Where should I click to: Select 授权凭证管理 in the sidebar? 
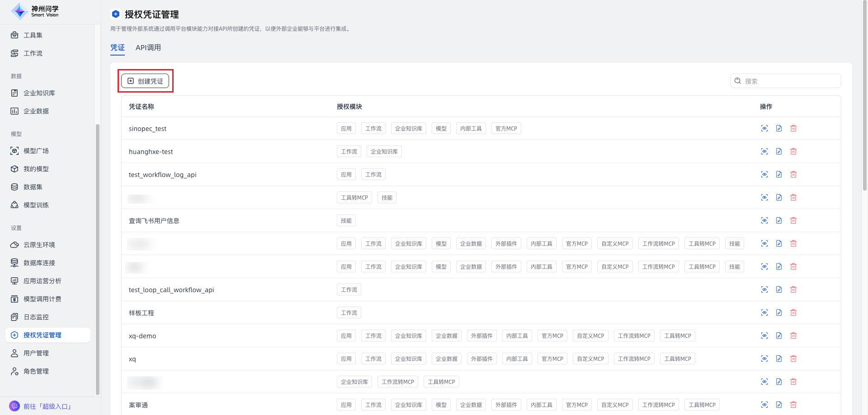pyautogui.click(x=48, y=335)
